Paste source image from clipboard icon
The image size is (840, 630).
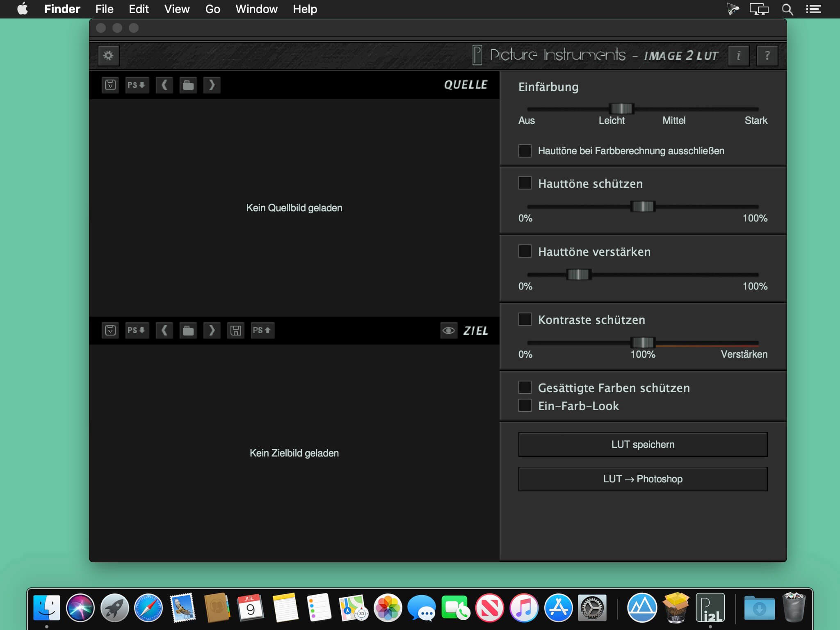[x=110, y=85]
